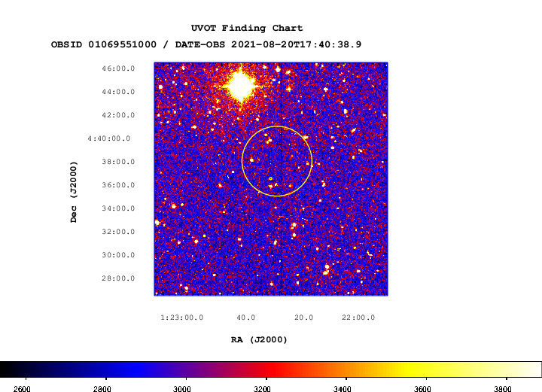The width and height of the screenshot is (542, 392).
Task: Click the colorbar value 2600
Action: click(22, 389)
